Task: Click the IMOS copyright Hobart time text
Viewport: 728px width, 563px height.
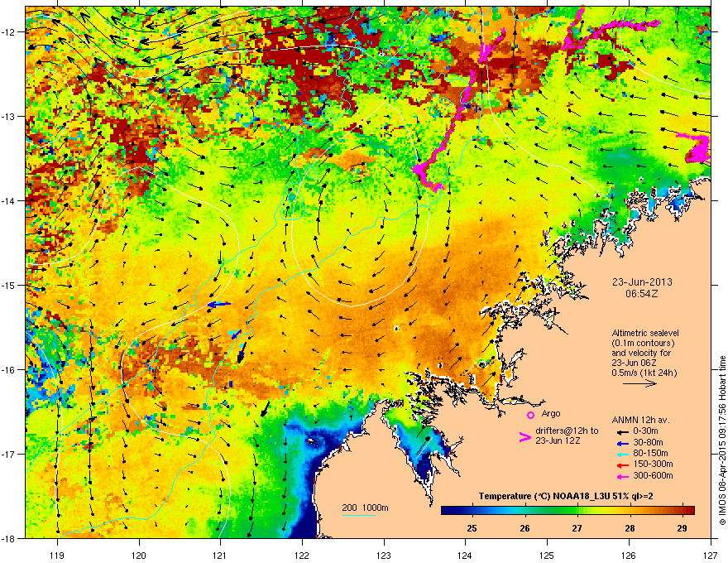Action: (722, 440)
